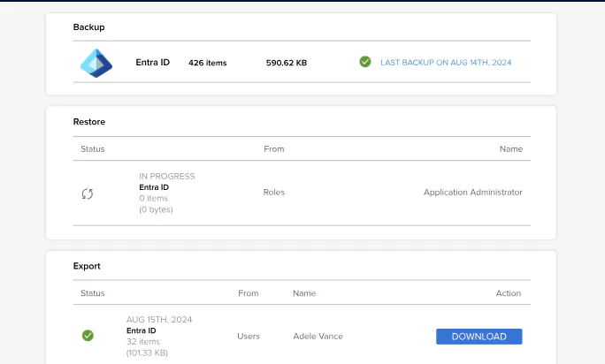Click the in-progress sync arrows icon
Screen dimensions: 605x364
click(88, 193)
